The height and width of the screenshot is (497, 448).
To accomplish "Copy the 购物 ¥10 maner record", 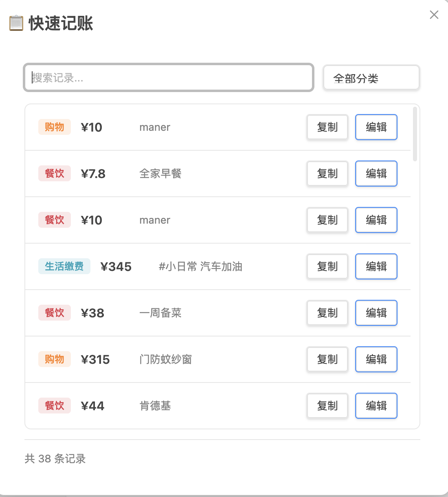I will (327, 127).
